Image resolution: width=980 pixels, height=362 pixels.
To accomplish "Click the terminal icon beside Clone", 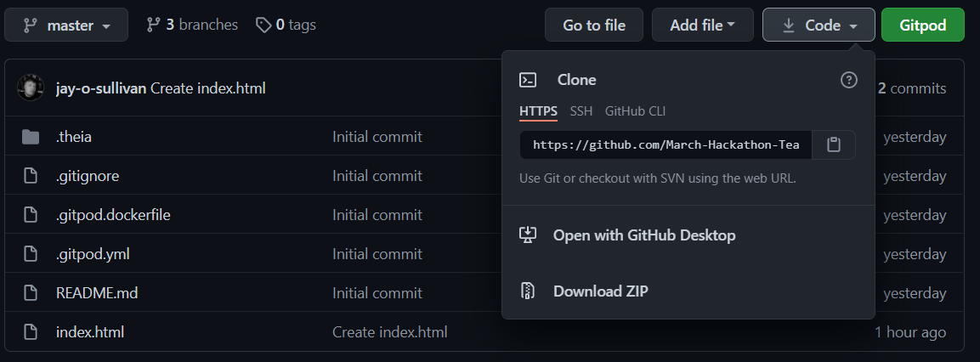I will pyautogui.click(x=528, y=80).
